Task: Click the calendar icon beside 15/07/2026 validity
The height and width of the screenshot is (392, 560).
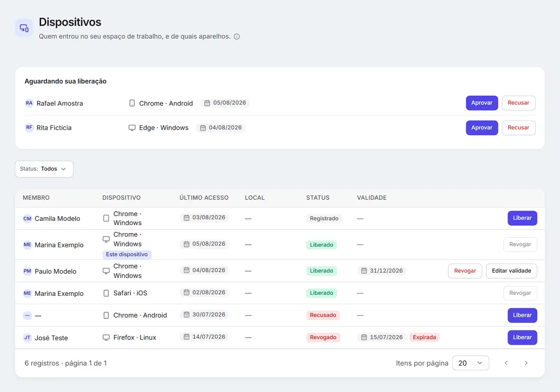Action: point(363,337)
